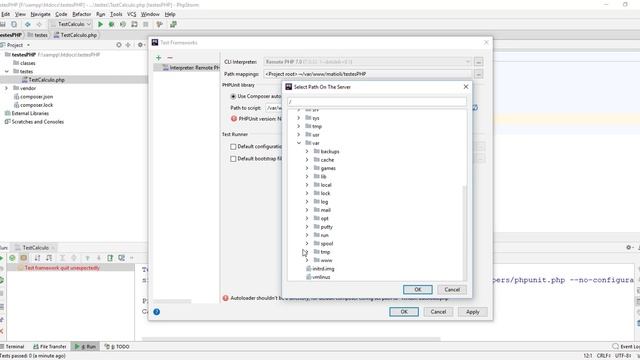Run TestCalculo with the green play icon
The image size is (640, 360).
[100, 24]
